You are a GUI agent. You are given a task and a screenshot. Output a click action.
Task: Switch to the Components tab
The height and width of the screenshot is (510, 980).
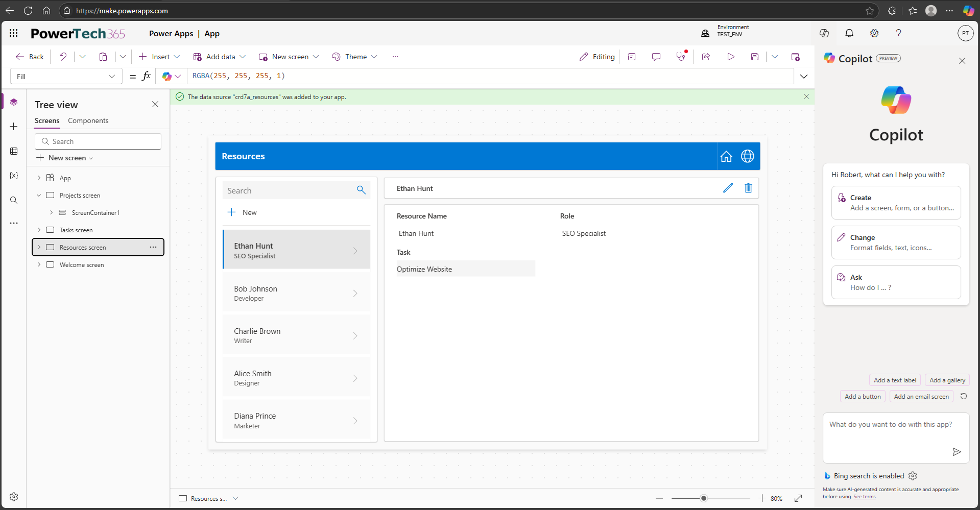(x=88, y=121)
